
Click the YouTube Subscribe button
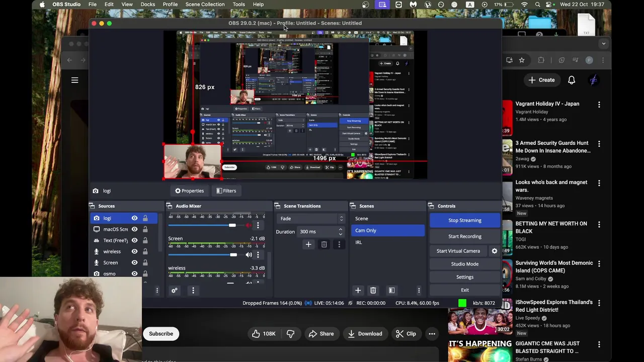coord(161,334)
